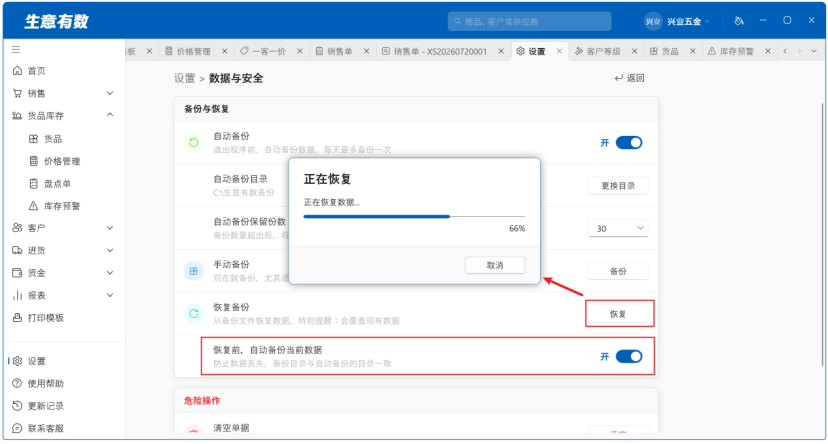Expand the 报表 sidebar section
The height and width of the screenshot is (444, 828).
coord(110,295)
